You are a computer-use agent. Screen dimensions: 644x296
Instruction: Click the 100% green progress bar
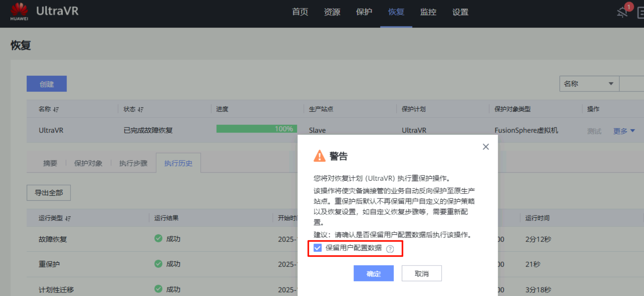256,129
